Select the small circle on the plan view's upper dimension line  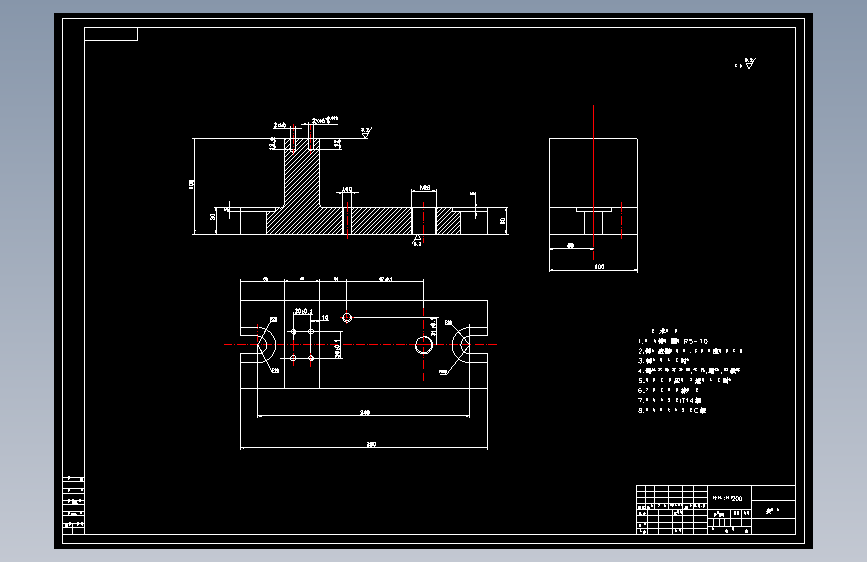[347, 318]
